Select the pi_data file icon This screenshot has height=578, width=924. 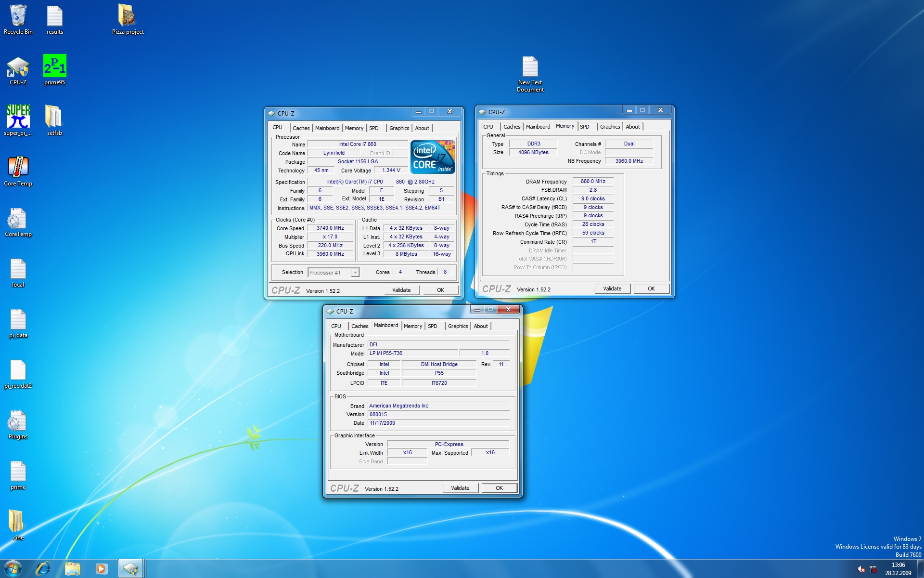pyautogui.click(x=18, y=323)
